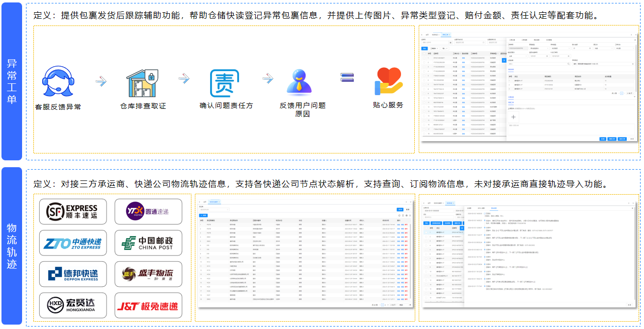The image size is (644, 329).
Task: Click the customer service headset agent icon
Action: click(x=58, y=82)
